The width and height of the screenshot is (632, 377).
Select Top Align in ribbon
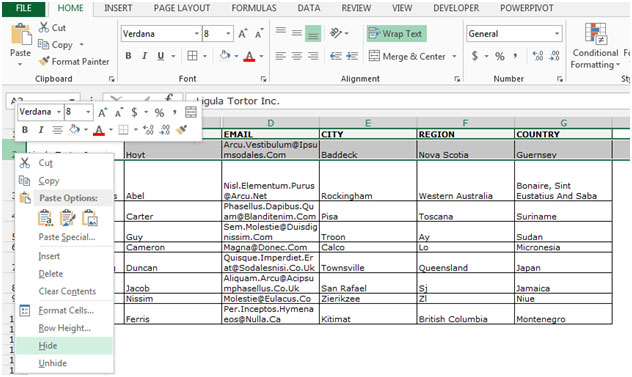click(x=281, y=33)
